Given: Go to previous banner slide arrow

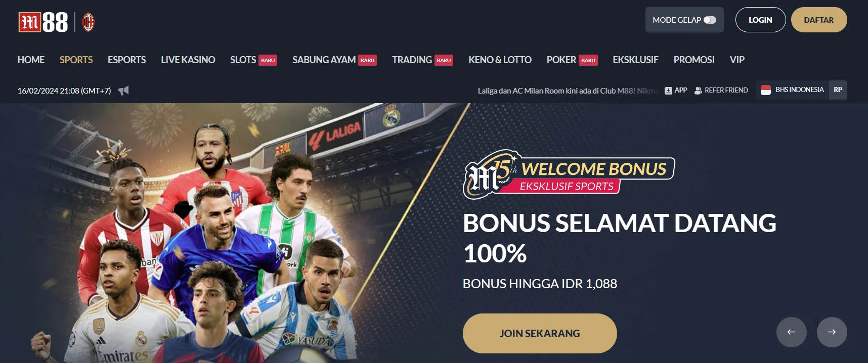Looking at the screenshot, I should pos(792,332).
